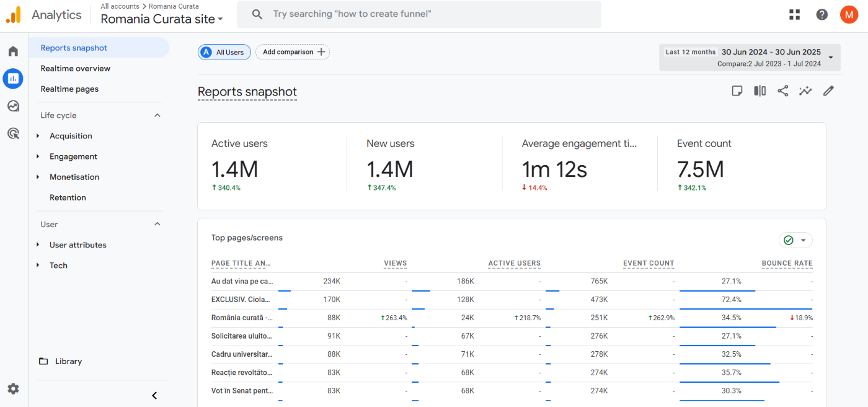Open the Help question mark icon
Image resolution: width=868 pixels, height=407 pixels.
(x=822, y=15)
